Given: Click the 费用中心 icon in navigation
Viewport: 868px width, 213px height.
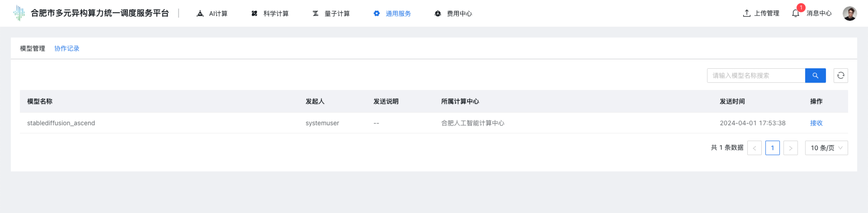Looking at the screenshot, I should tap(438, 14).
